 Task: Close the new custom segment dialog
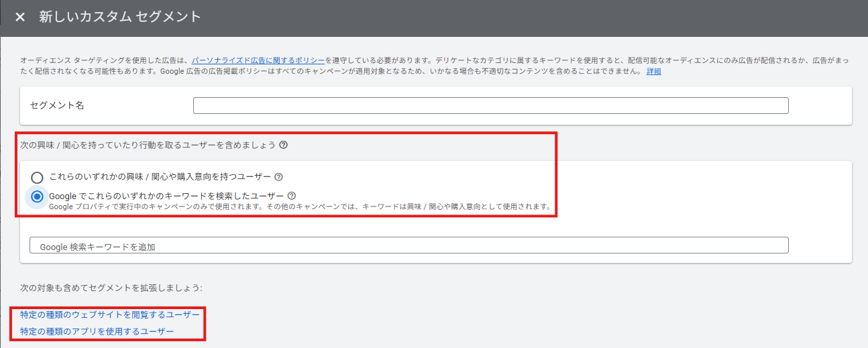(20, 17)
